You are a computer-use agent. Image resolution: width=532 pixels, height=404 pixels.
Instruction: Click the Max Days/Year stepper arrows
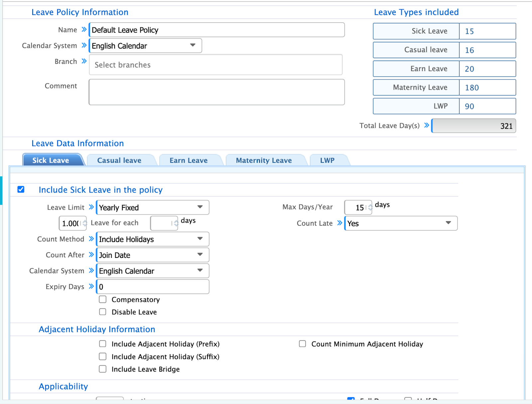[369, 208]
